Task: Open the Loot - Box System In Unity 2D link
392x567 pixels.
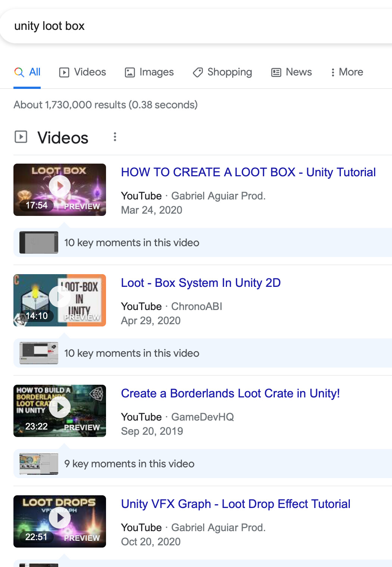Action: (201, 283)
